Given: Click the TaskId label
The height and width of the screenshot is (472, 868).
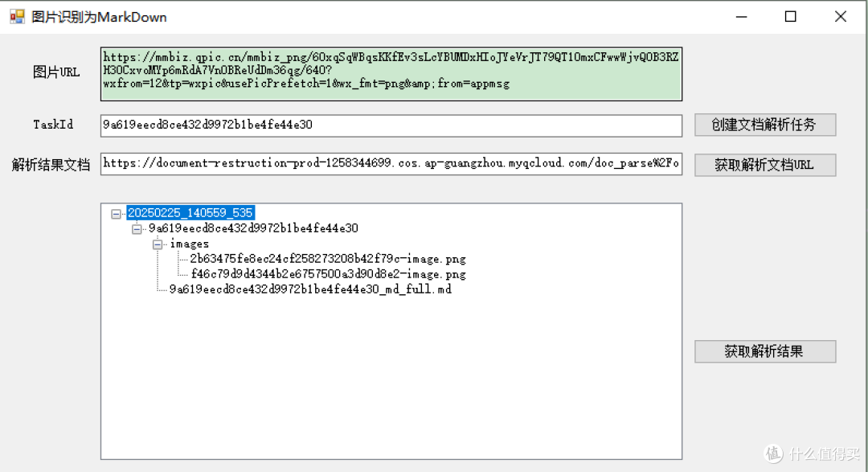Looking at the screenshot, I should 53,125.
